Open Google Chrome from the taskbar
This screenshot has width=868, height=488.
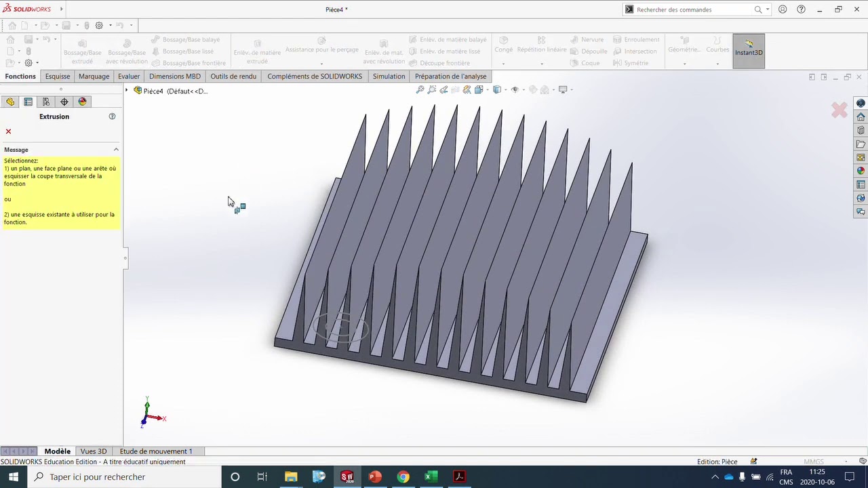(x=403, y=477)
